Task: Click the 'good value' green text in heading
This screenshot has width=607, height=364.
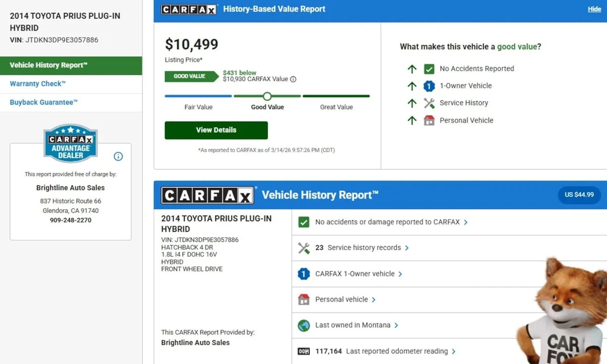Action: pos(517,47)
